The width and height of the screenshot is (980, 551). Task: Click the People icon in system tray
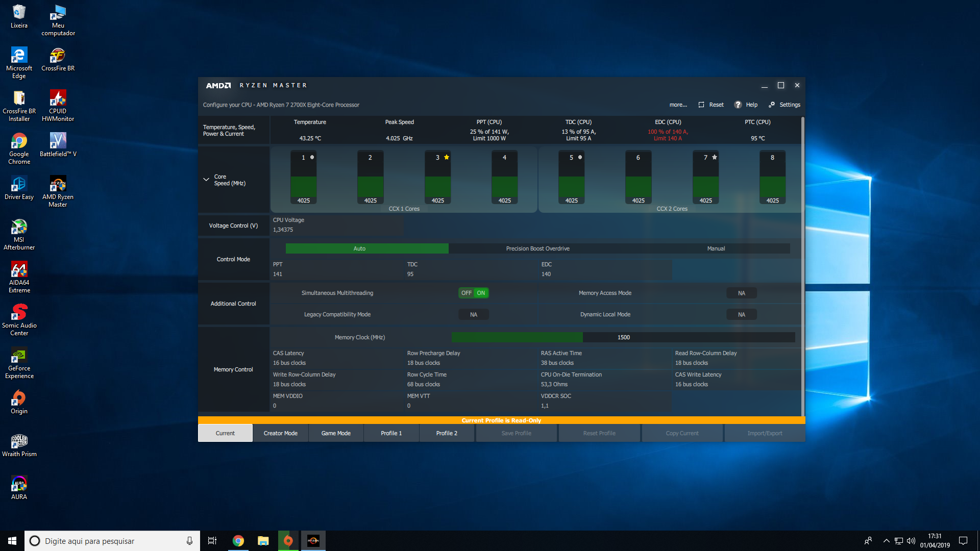(868, 541)
